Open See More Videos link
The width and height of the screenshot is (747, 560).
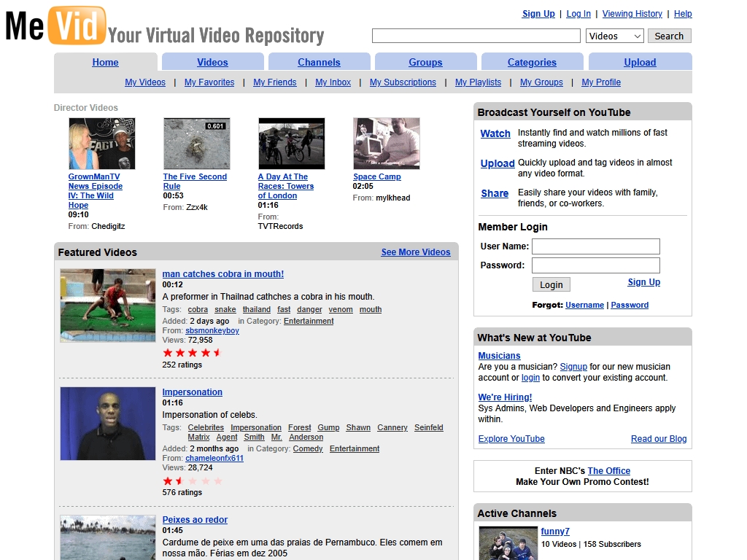(415, 252)
